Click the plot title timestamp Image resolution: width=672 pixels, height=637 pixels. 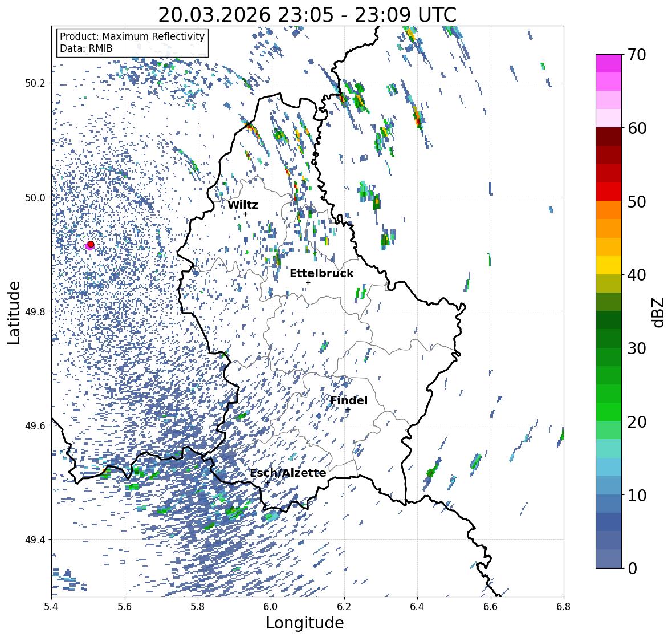coord(307,15)
